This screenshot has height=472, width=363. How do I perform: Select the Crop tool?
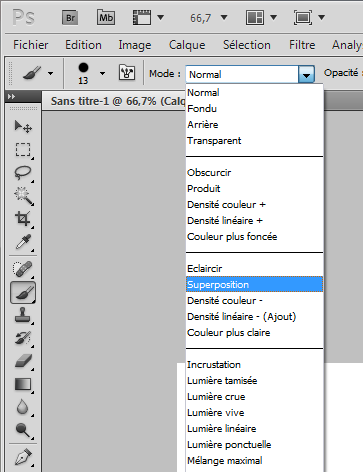click(x=23, y=219)
